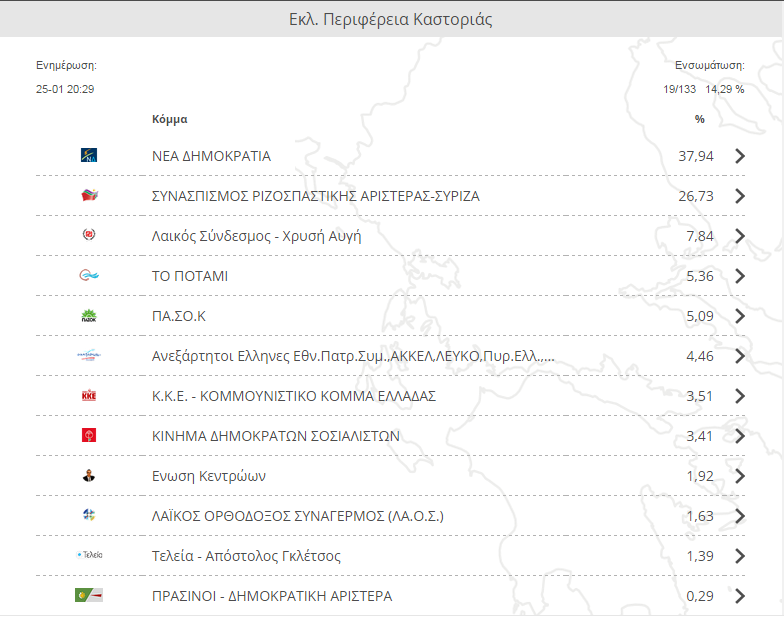The height and width of the screenshot is (623, 784).
Task: Expand the ΚΙΝΗΜΑ ΔΗΜΟΚΡΑΤΩΝ ΣΟΣΙΑΛΙΣΤΩΝ row chevron
Action: tap(740, 436)
